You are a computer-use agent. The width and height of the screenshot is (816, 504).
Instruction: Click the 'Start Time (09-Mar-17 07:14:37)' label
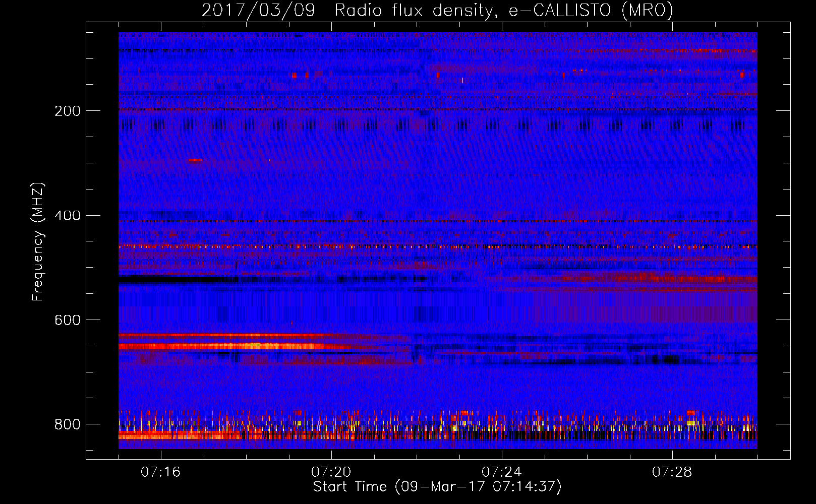437,487
